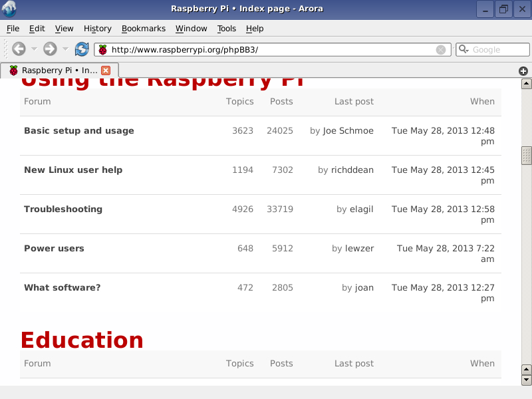This screenshot has width=532, height=399.
Task: Reload the current page
Action: [81, 49]
